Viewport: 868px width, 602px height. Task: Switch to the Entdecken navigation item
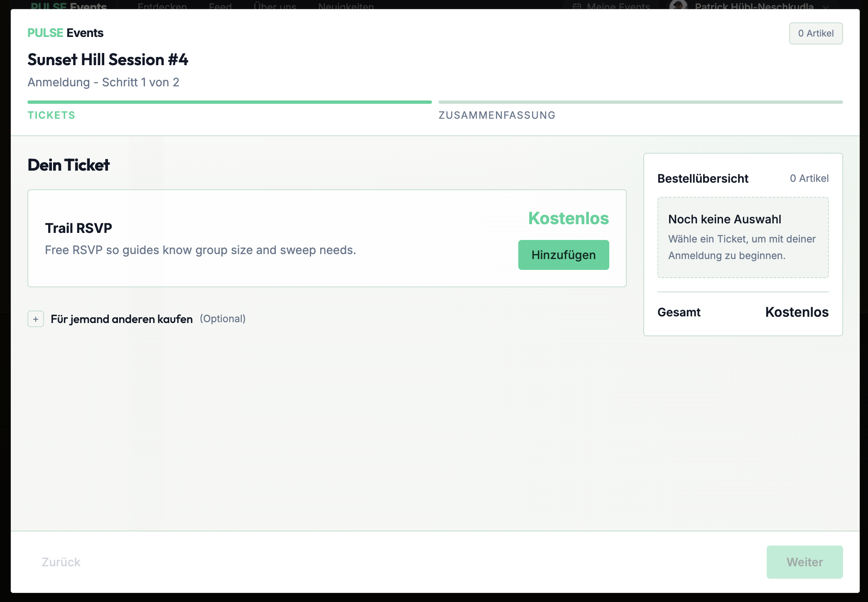(x=162, y=6)
